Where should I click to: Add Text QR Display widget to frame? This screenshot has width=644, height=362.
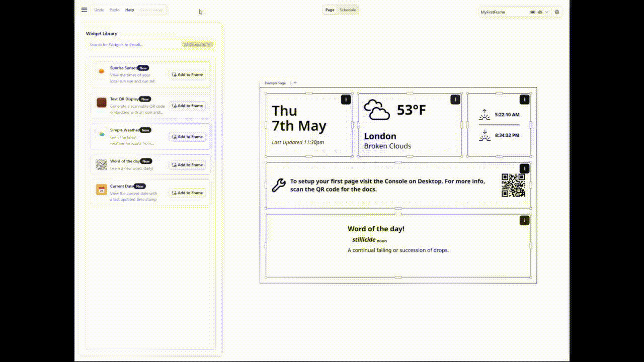point(187,106)
